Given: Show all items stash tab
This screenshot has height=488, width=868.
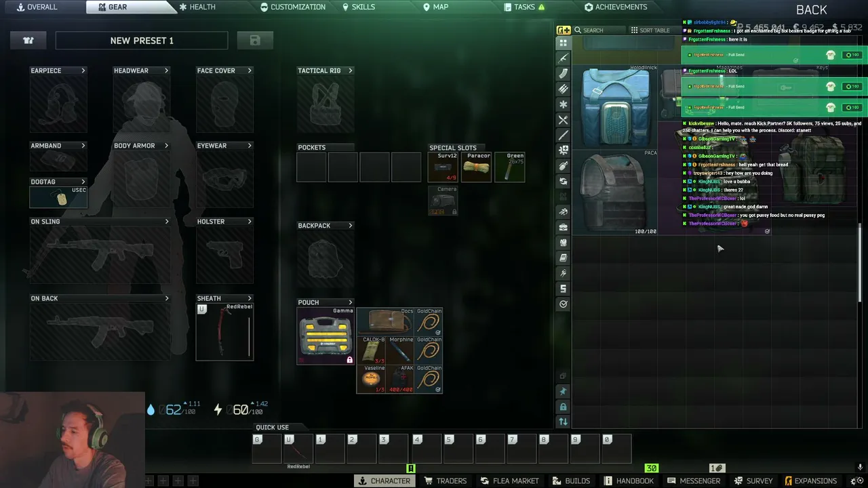Looking at the screenshot, I should coord(563,43).
